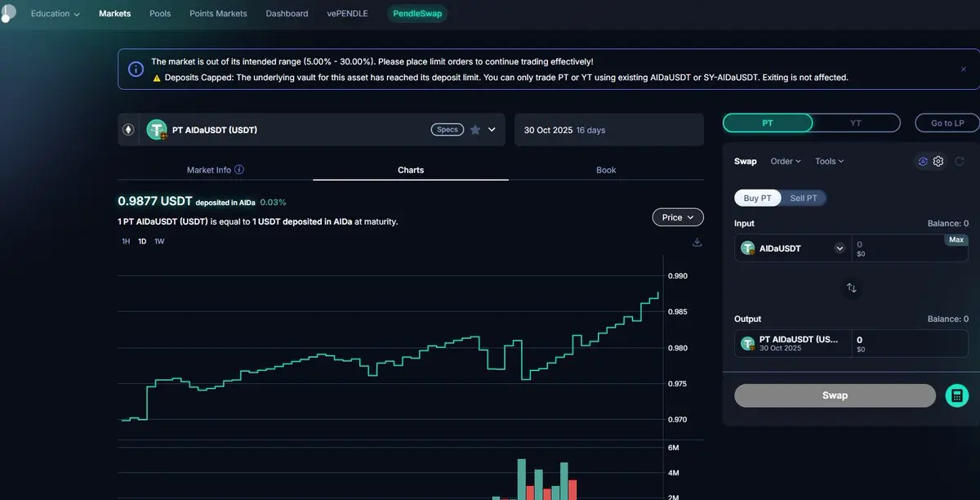Viewport: 980px width, 500px height.
Task: Click the purple mode icon beside settings gear
Action: click(923, 161)
